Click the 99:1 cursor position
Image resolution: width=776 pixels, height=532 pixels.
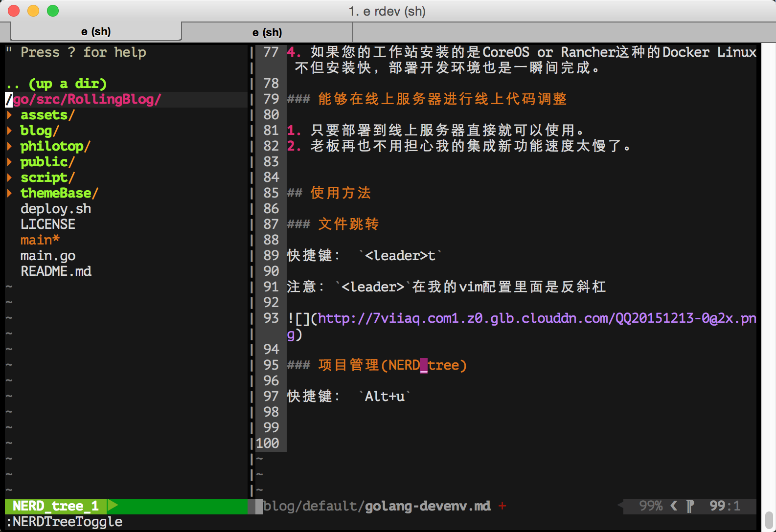coord(725,506)
